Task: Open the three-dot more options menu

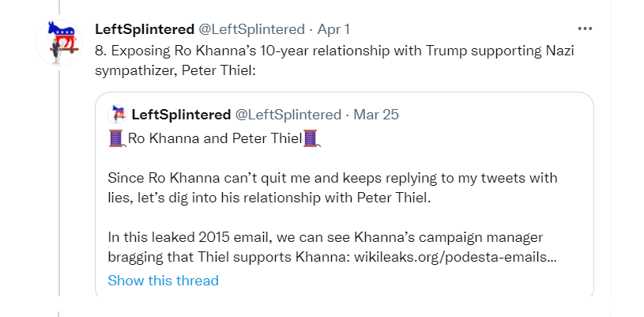Action: [x=585, y=28]
